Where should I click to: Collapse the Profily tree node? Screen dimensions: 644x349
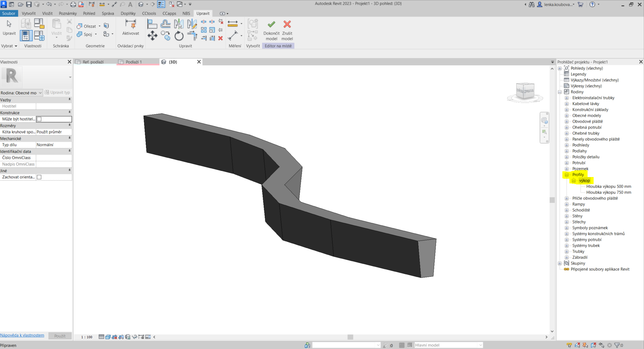[x=567, y=175]
